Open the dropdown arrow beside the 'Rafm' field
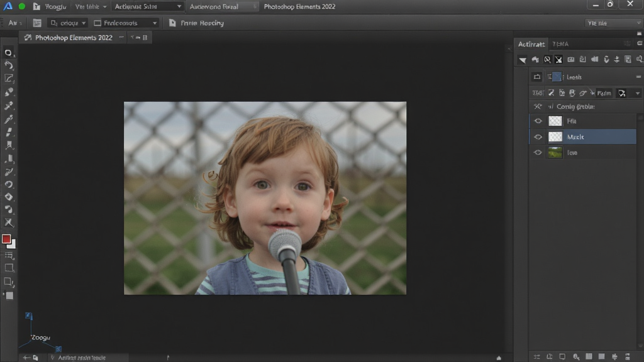The image size is (644, 362). (638, 94)
